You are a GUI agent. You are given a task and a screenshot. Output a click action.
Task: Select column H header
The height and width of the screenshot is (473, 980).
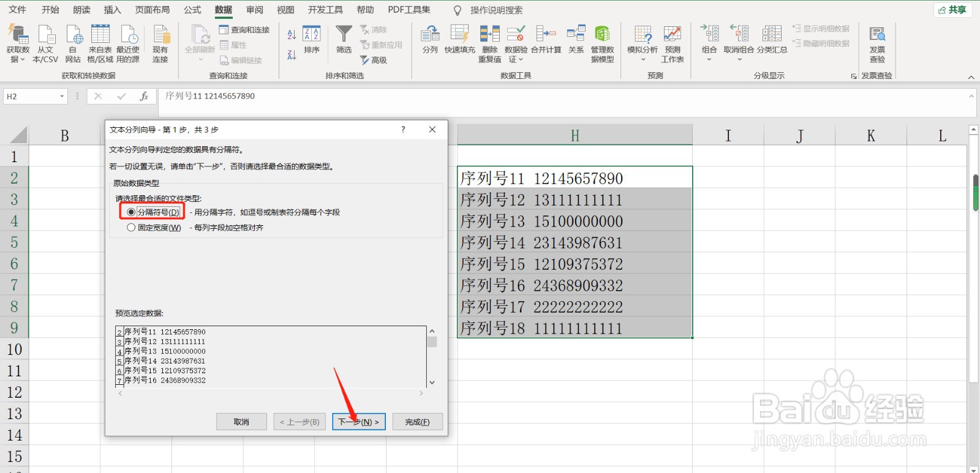(575, 135)
